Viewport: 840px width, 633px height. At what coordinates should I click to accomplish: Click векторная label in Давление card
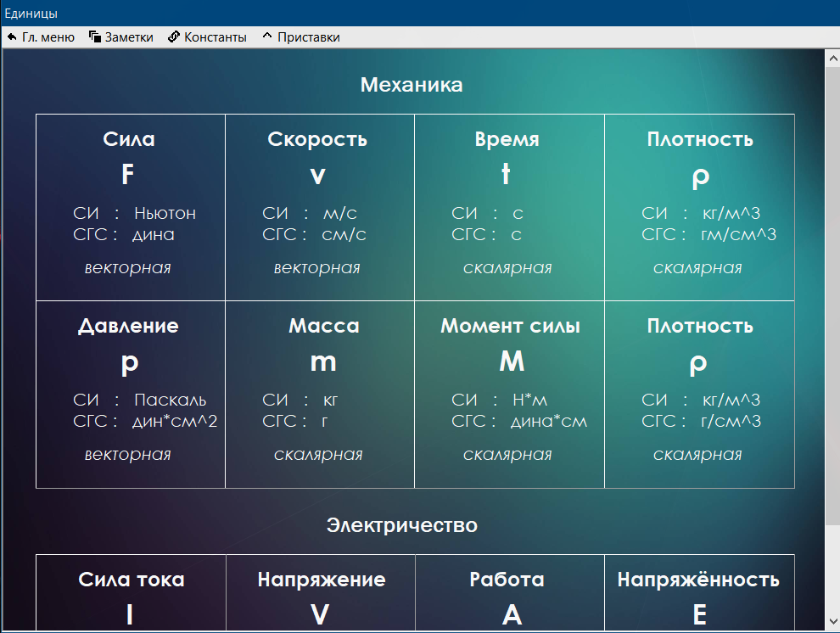(x=127, y=455)
